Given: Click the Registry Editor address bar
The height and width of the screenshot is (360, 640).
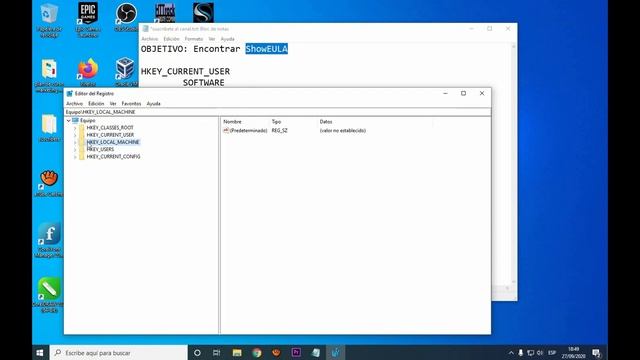Looking at the screenshot, I should pos(278,112).
